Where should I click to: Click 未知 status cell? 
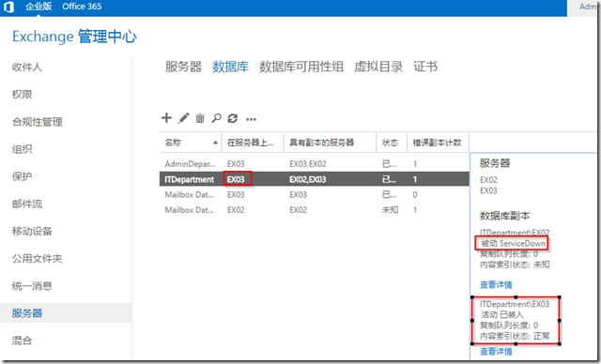[x=390, y=210]
